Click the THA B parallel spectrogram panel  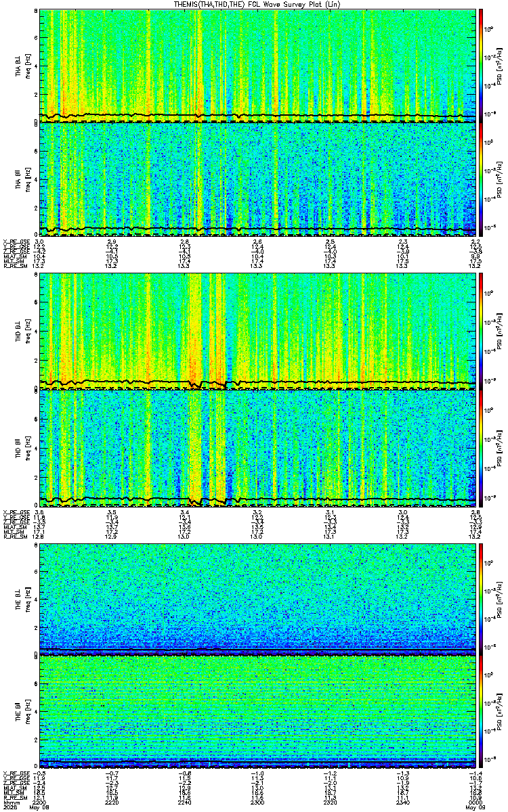257,179
